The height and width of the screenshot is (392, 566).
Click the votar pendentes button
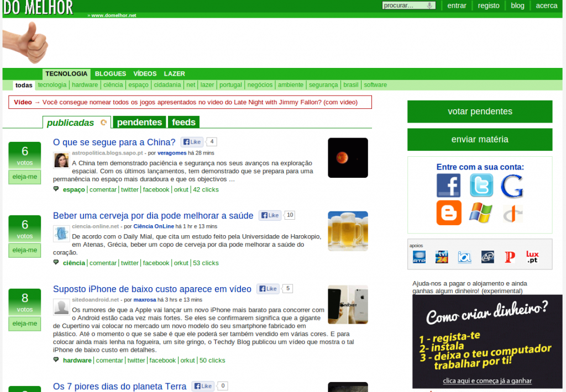click(x=480, y=112)
